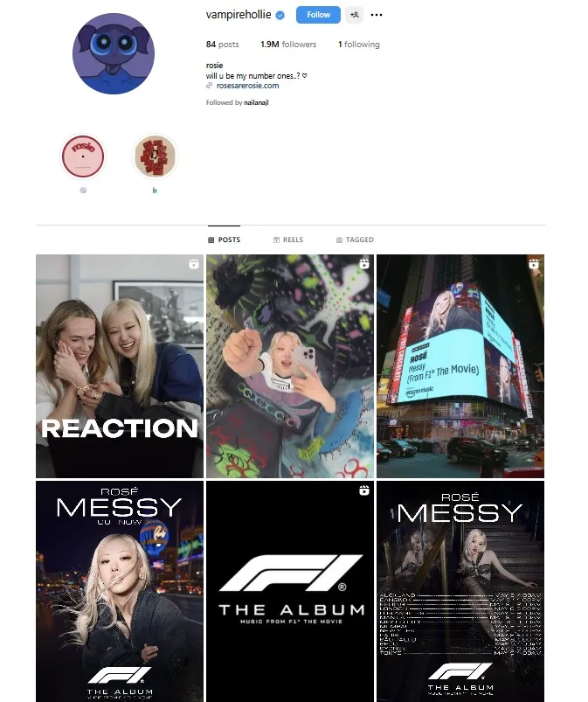
Task: View the 1.9M followers list
Action: tap(288, 45)
